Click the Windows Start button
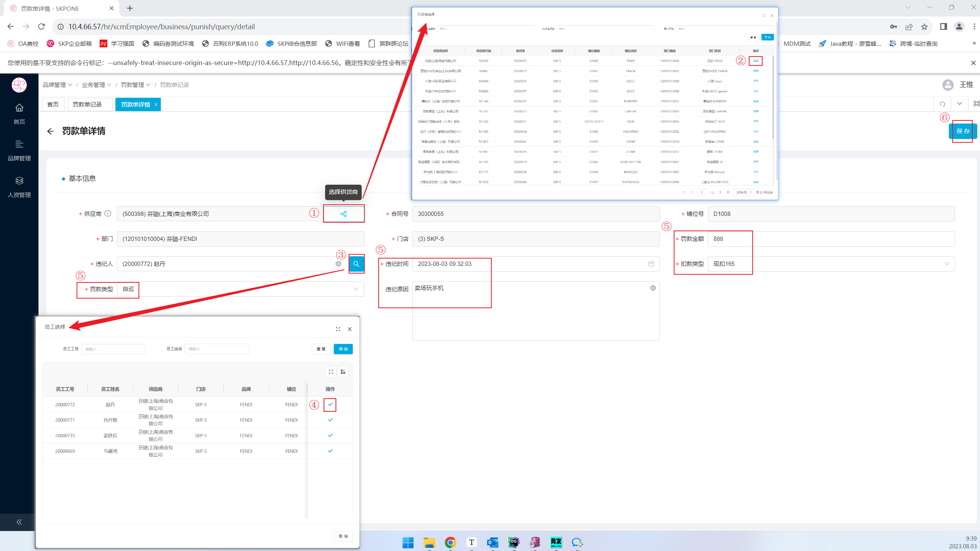Image resolution: width=980 pixels, height=551 pixels. coord(408,543)
